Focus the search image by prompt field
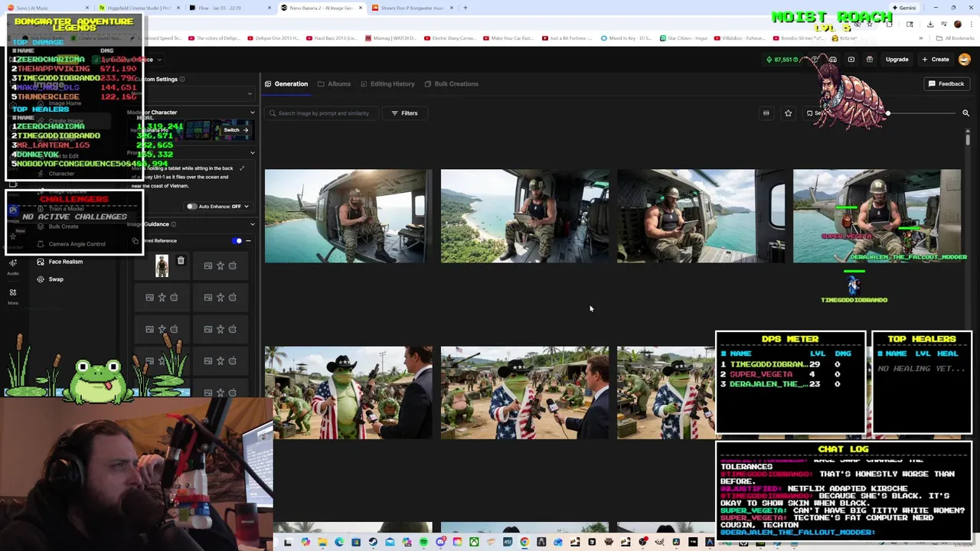The height and width of the screenshot is (551, 980). pos(322,113)
